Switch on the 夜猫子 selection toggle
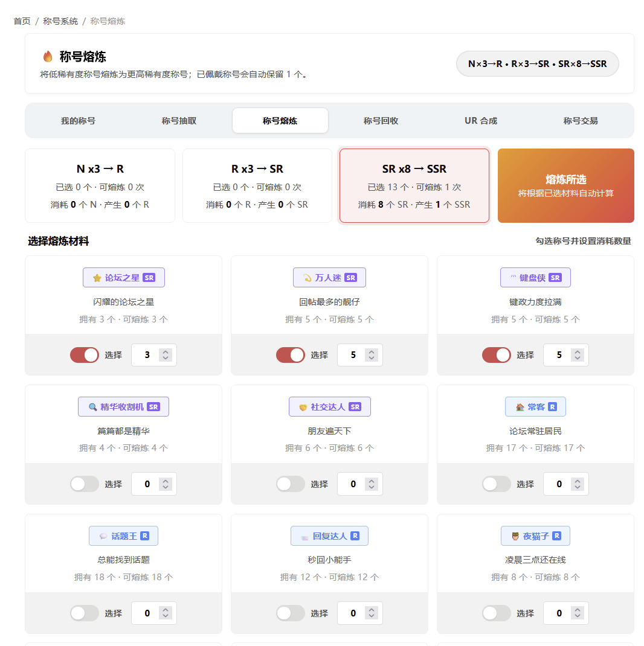Screen dimensions: 644x646 [497, 613]
